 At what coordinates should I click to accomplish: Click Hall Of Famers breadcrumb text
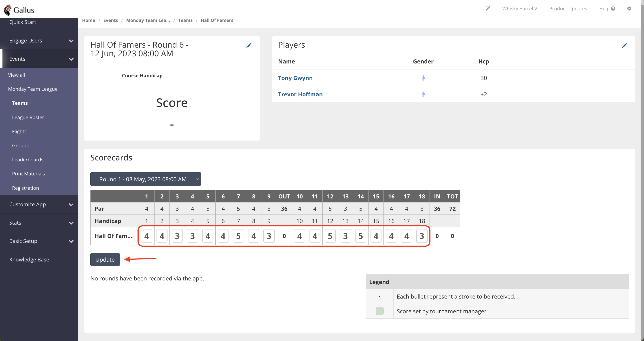[217, 20]
